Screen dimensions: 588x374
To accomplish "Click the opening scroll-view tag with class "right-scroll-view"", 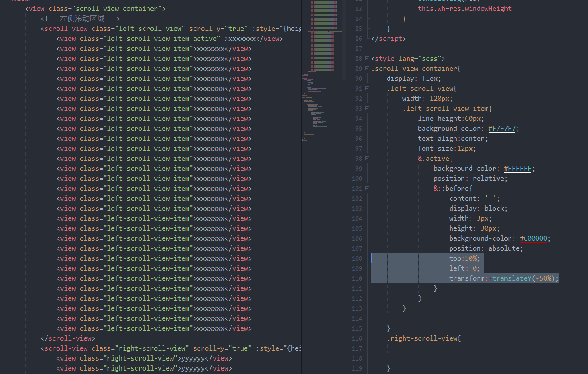I will coord(171,348).
